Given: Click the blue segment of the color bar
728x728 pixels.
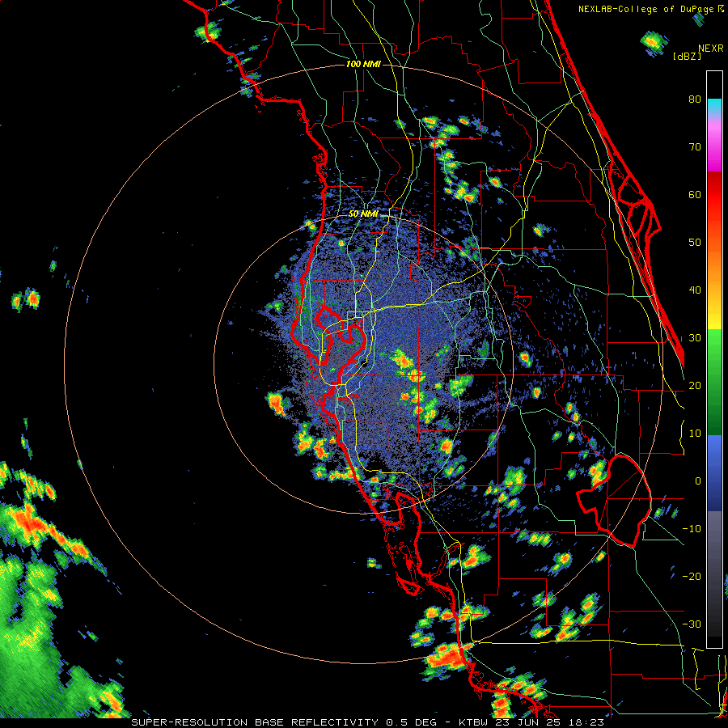Looking at the screenshot, I should [x=714, y=473].
